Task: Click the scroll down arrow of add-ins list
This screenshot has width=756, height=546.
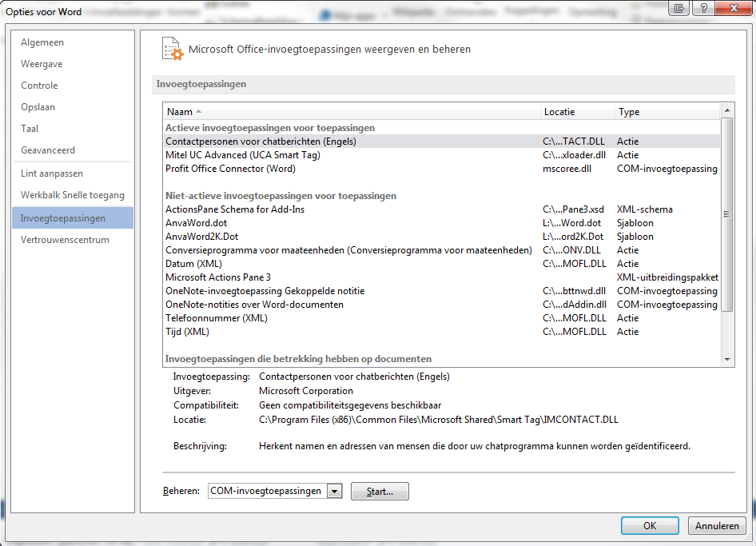Action: coord(727,360)
